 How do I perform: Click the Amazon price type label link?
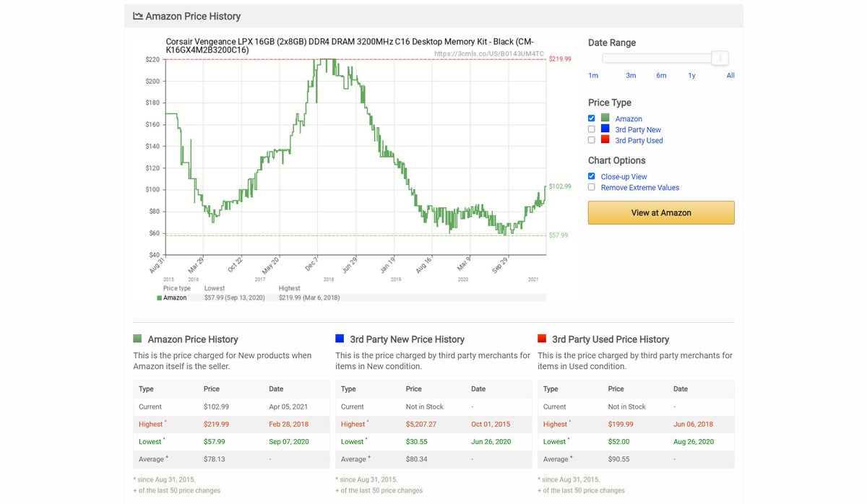point(629,119)
